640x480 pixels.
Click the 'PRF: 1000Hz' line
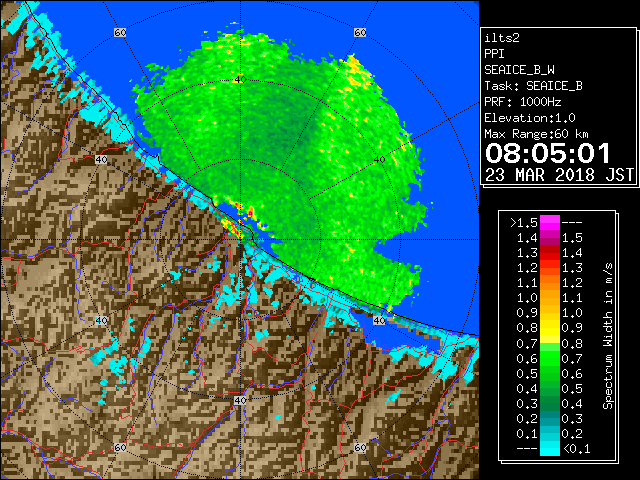(523, 102)
